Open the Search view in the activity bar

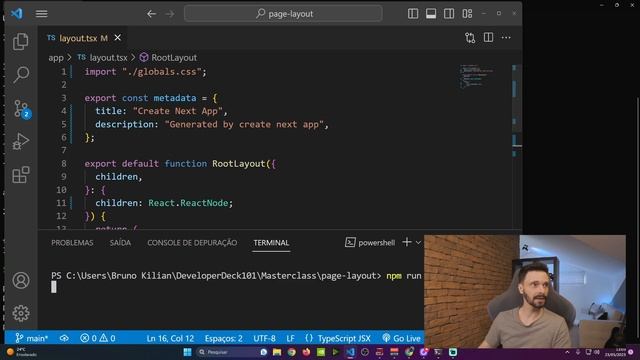[20, 75]
